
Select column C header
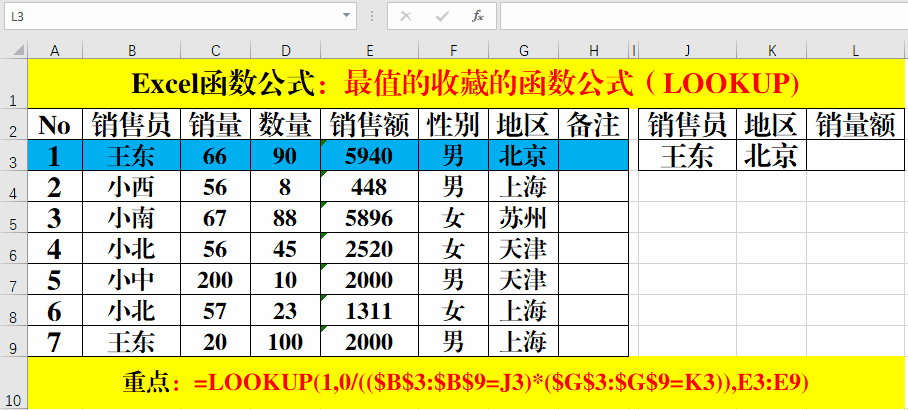(215, 51)
